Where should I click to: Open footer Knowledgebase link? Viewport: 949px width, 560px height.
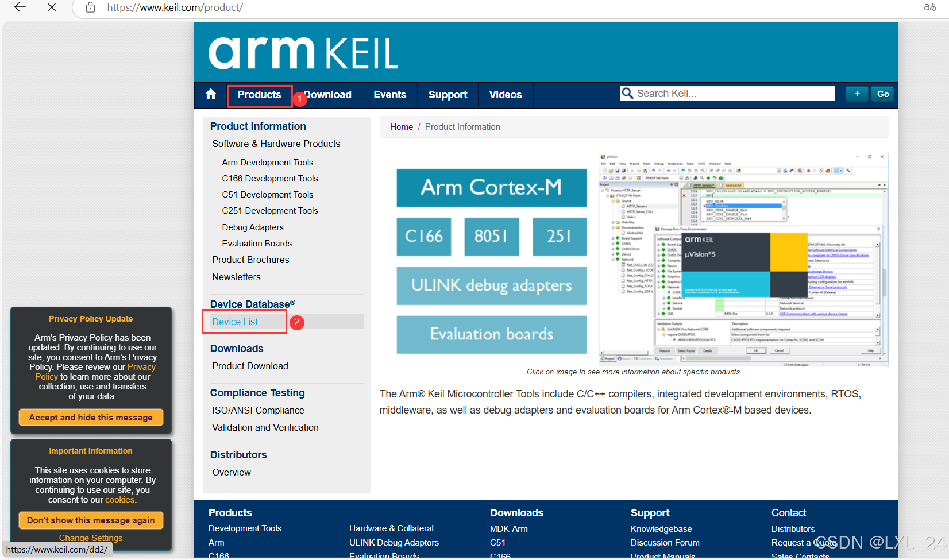(661, 529)
